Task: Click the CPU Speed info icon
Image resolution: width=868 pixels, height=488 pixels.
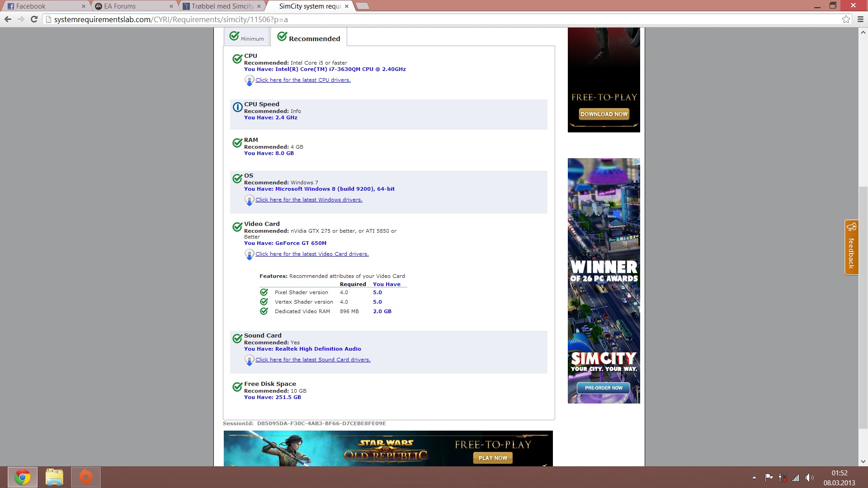Action: tap(237, 107)
